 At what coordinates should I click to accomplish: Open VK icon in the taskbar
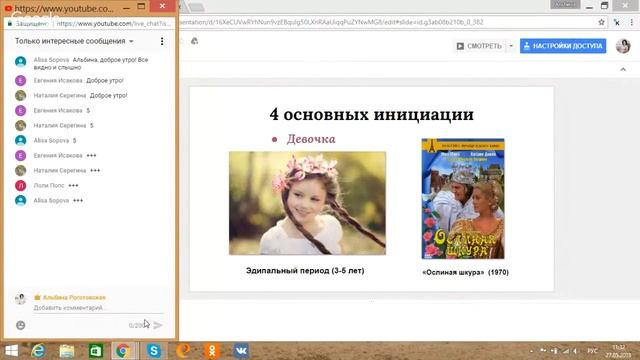[241, 351]
